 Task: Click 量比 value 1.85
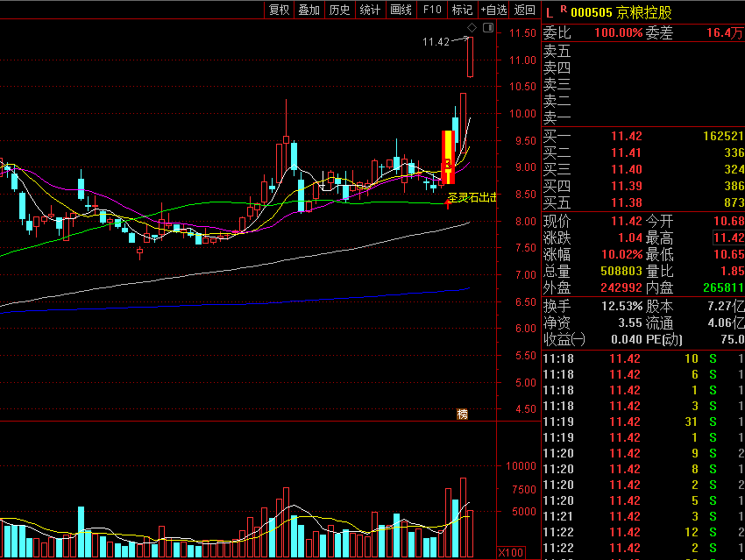(732, 271)
